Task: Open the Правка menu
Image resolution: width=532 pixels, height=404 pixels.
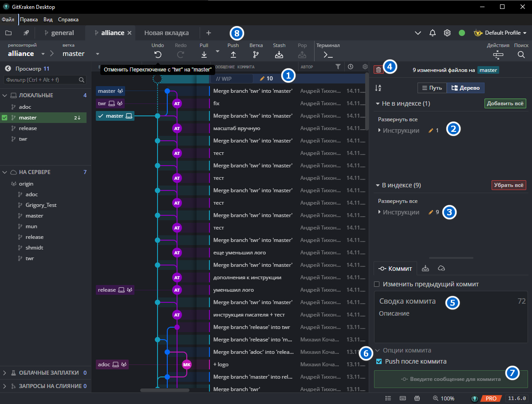Action: tap(28, 19)
